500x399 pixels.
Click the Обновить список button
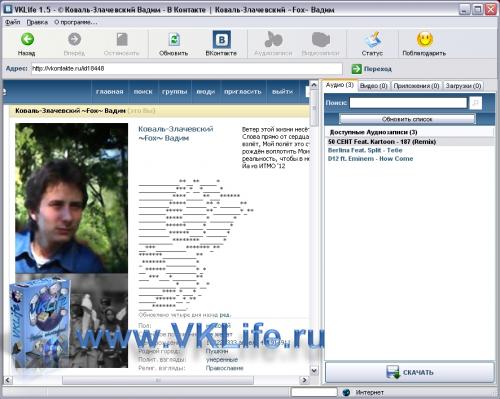[407, 119]
